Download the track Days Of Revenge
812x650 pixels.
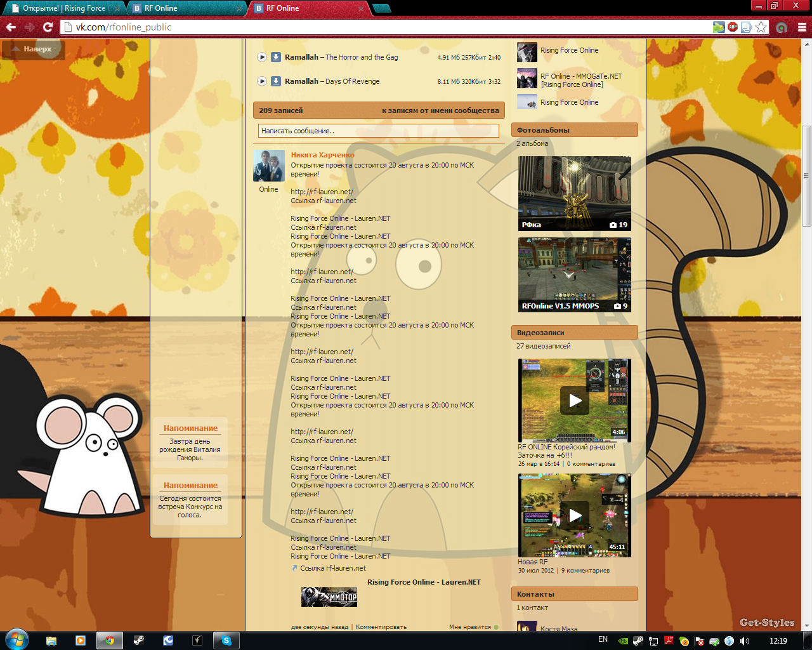[x=276, y=81]
